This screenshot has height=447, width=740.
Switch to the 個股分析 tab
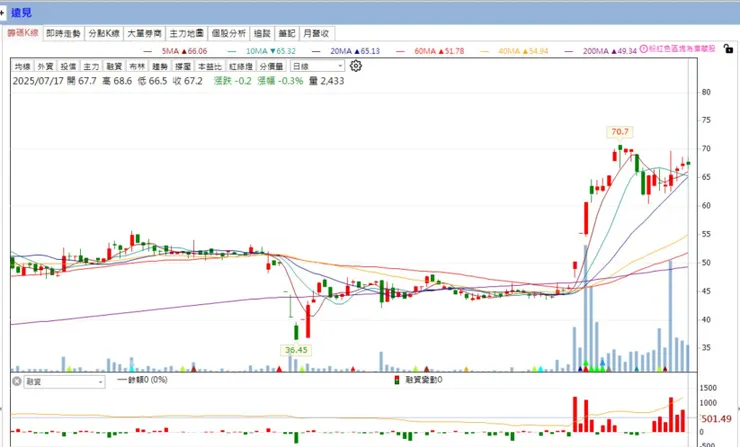(228, 33)
